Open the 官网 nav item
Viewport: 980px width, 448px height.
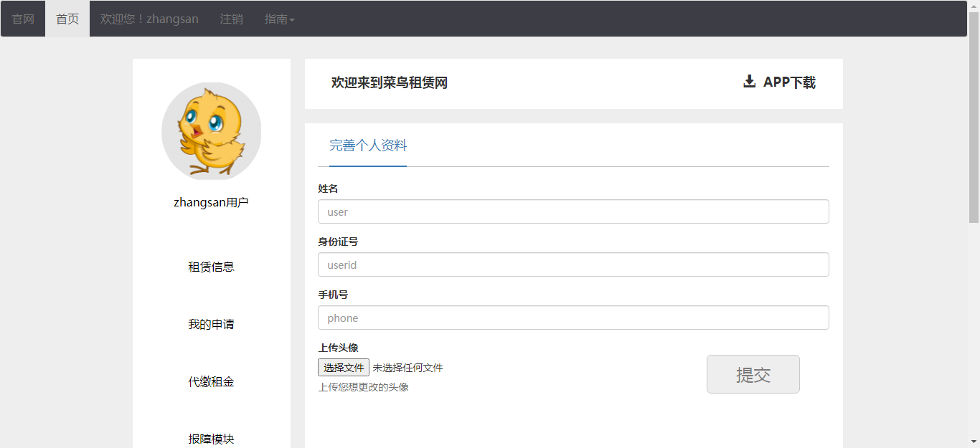[23, 19]
